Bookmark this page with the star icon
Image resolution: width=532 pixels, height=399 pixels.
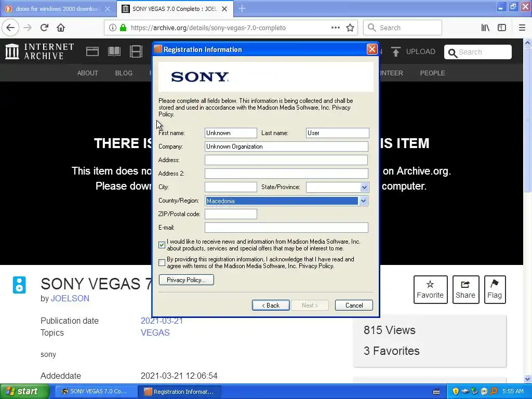[x=350, y=28]
